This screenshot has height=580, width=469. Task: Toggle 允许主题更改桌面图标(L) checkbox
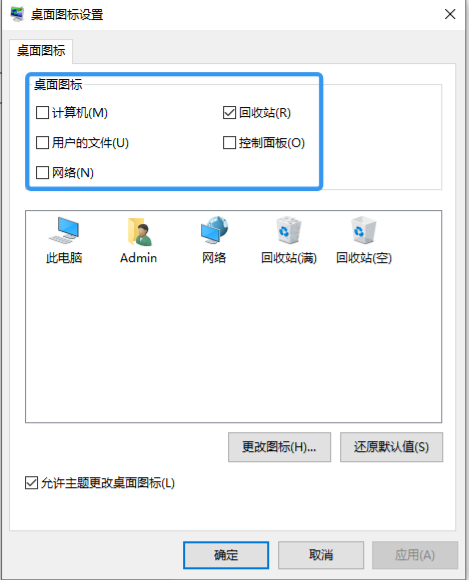(31, 483)
